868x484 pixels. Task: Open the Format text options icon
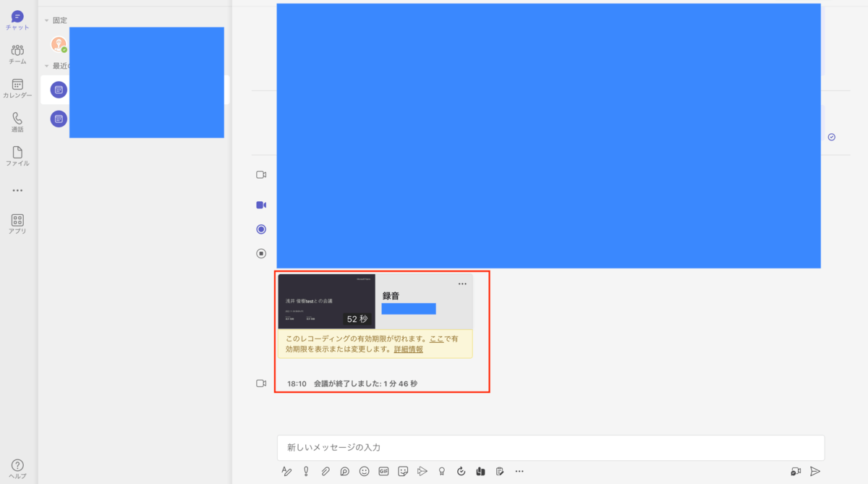[x=286, y=472]
